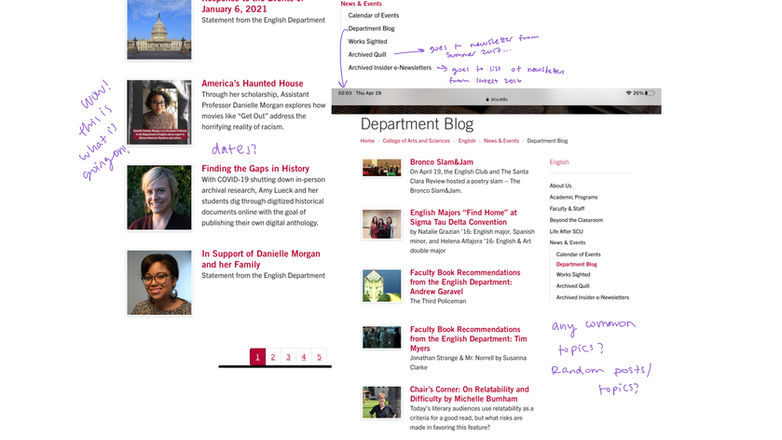The width and height of the screenshot is (782, 440).
Task: Click College of Arts and Sciences breadcrumb
Action: pyautogui.click(x=416, y=141)
